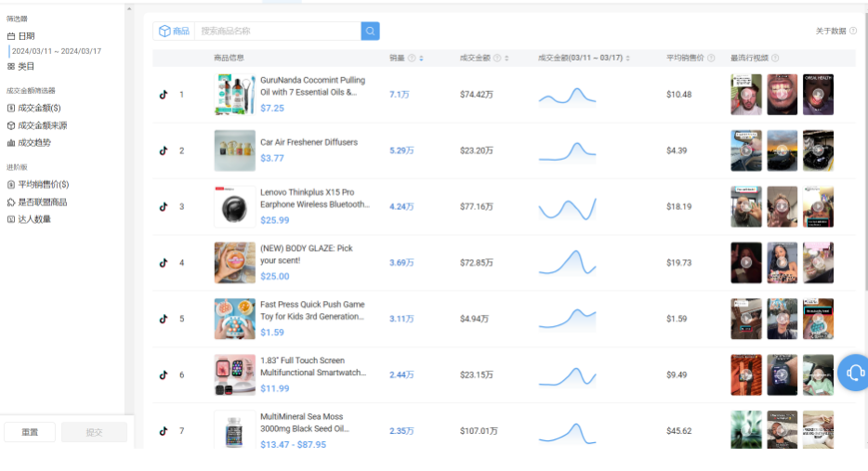This screenshot has height=471, width=868.
Task: Click the 搜索商品名称 search input field
Action: (277, 32)
